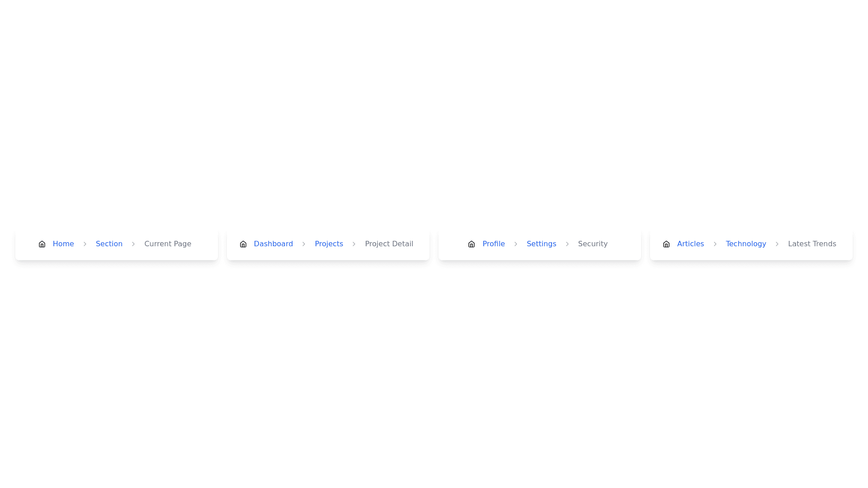Open the Profile breadcrumb link
Viewport: 868px width, 488px height.
pos(493,244)
